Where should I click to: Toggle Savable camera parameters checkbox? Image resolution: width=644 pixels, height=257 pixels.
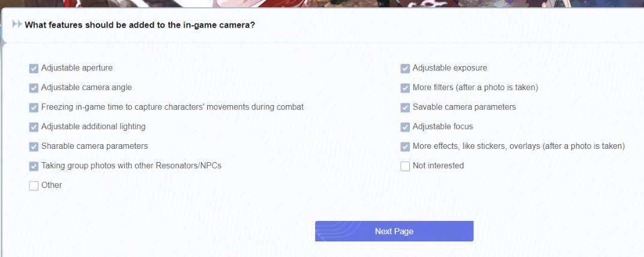pyautogui.click(x=405, y=107)
